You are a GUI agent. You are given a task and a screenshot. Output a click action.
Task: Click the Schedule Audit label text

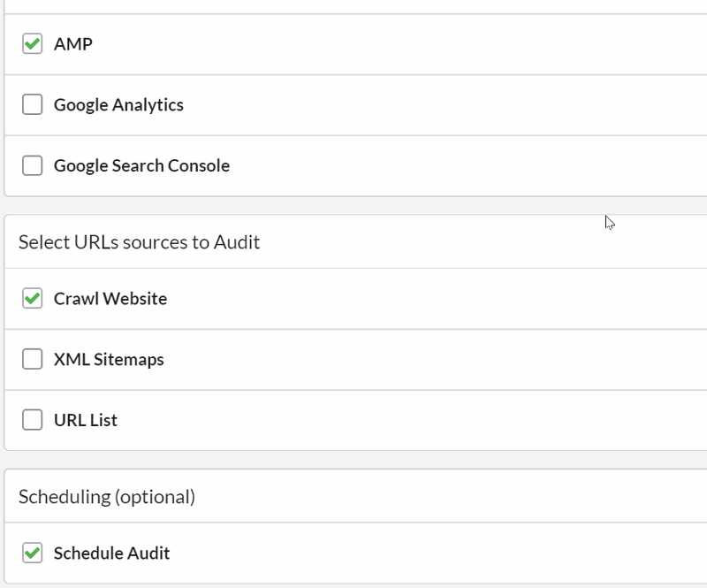point(111,553)
